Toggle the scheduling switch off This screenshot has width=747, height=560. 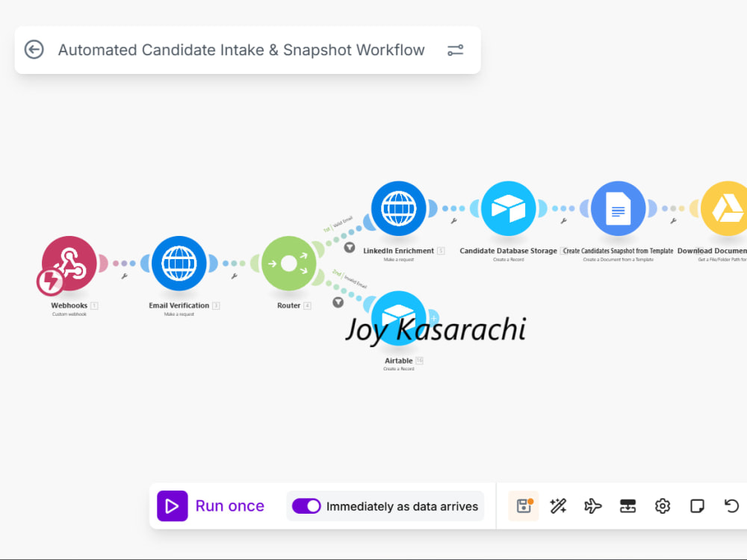point(306,505)
